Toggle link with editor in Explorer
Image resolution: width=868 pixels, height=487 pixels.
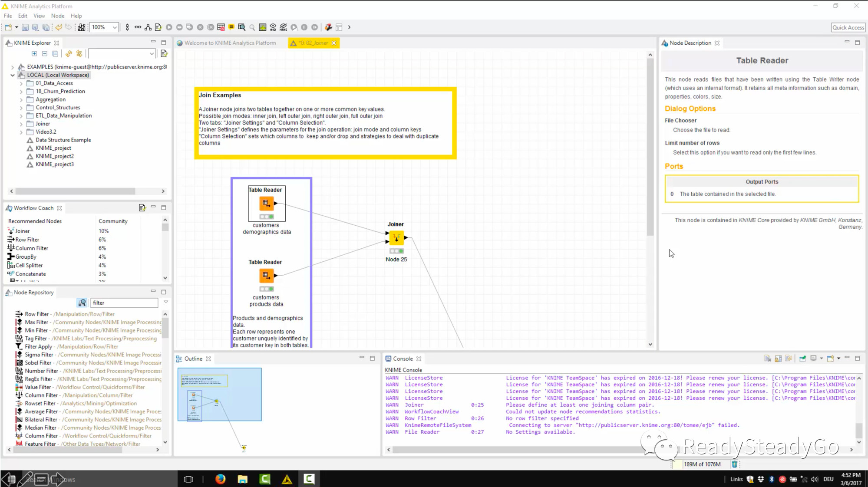[79, 53]
